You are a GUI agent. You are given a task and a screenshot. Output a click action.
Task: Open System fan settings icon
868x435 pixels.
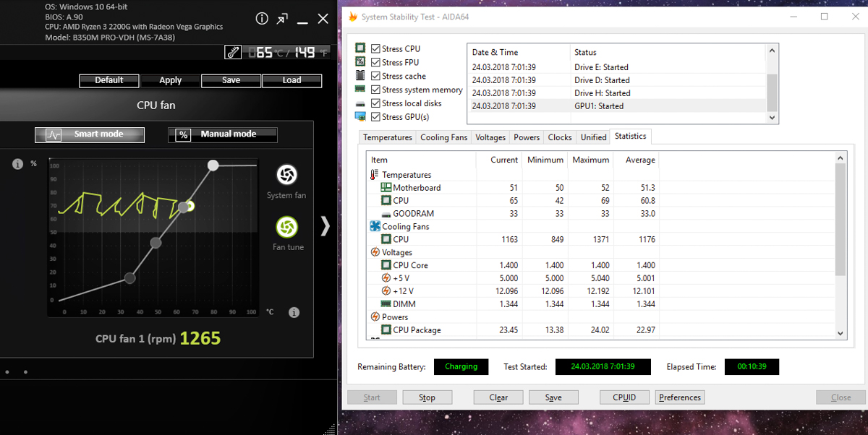tap(286, 175)
